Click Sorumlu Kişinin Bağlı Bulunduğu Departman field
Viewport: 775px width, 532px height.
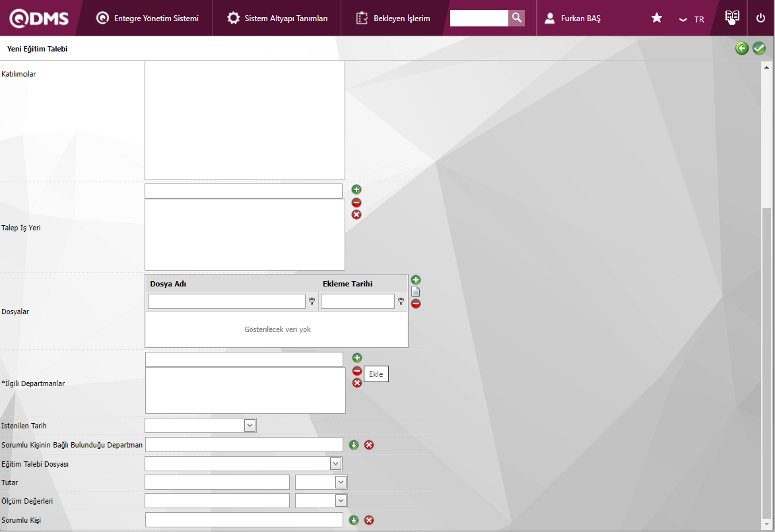tap(244, 444)
